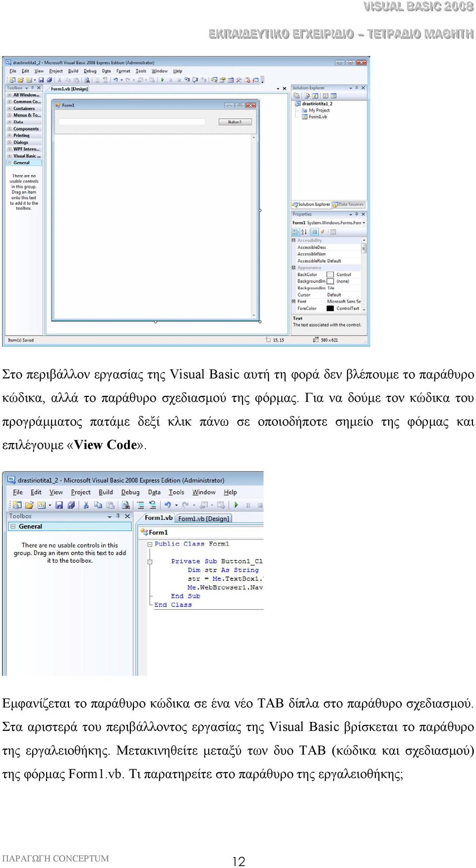The image size is (476, 868).
Task: Collapse Accessibility category in Properties grid
Action: [294, 240]
